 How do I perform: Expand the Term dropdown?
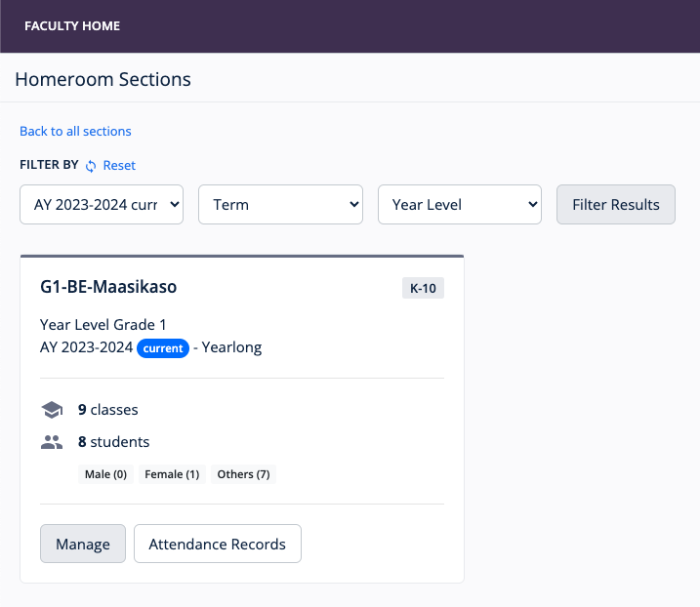(280, 205)
